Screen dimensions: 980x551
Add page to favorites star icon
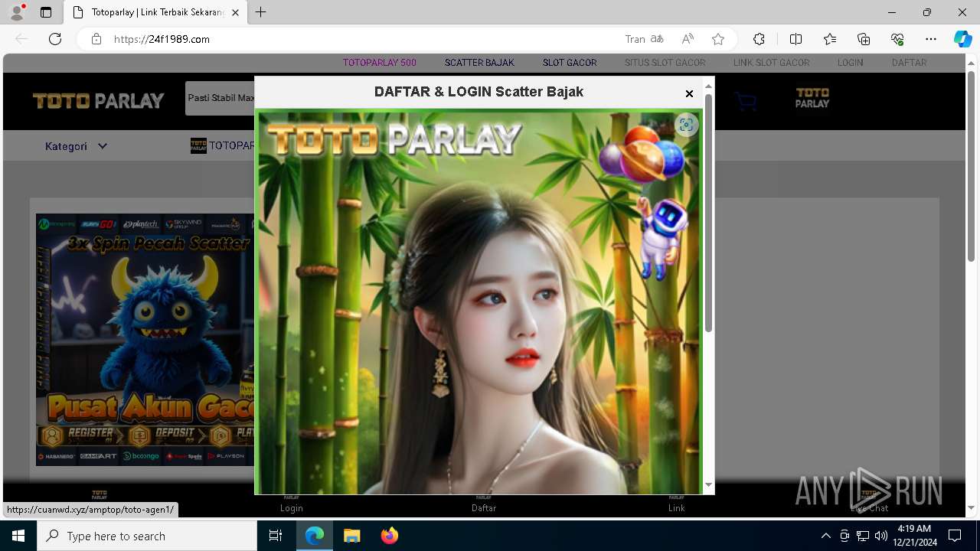coord(718,39)
